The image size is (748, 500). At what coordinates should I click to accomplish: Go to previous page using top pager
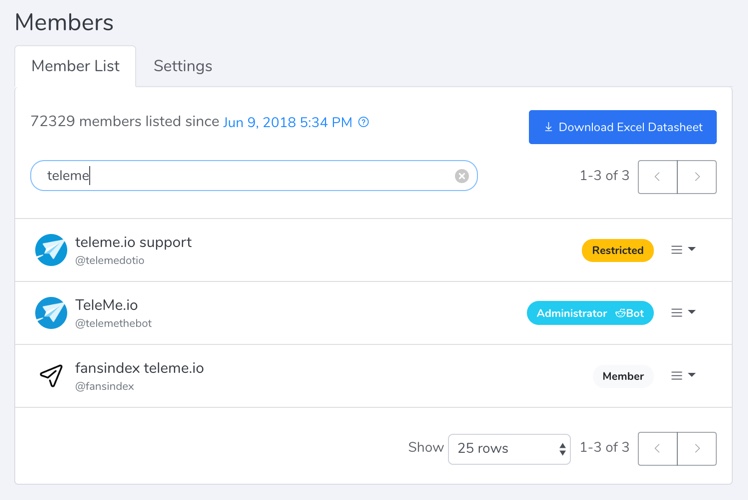click(x=657, y=177)
